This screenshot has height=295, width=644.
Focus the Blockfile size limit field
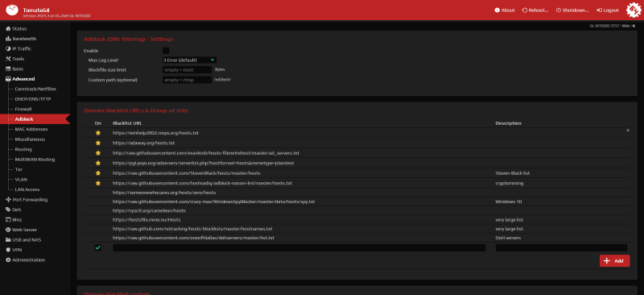[188, 70]
